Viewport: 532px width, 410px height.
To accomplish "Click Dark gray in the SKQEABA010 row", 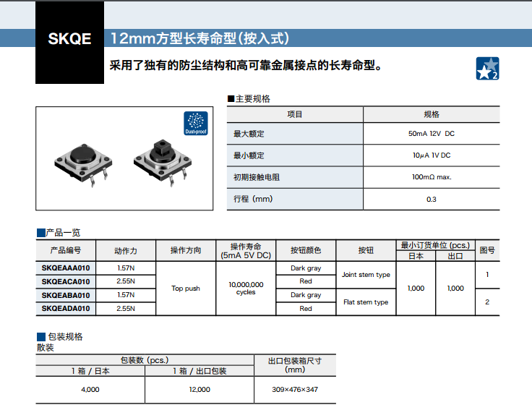I will point(306,295).
